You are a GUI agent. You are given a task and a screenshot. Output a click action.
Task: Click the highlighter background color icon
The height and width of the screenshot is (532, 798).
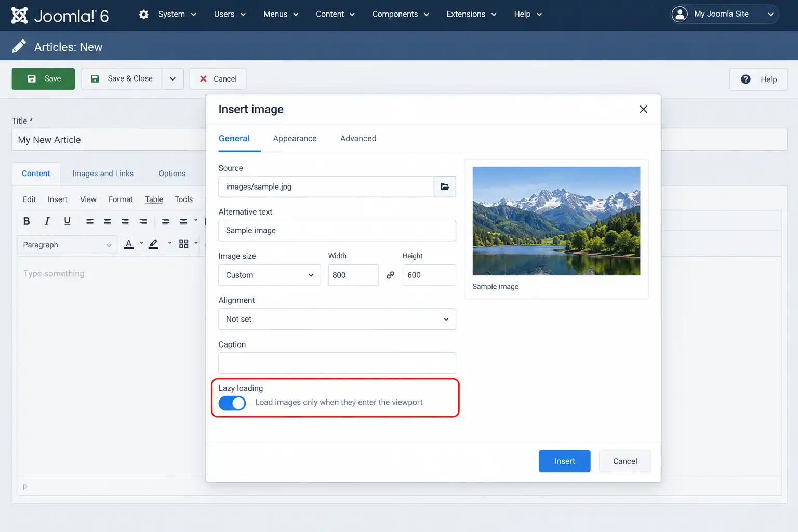[x=153, y=244]
